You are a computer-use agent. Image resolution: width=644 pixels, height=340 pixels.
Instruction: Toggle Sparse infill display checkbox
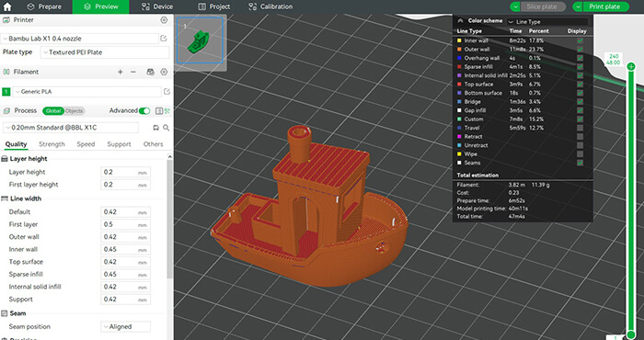(580, 67)
